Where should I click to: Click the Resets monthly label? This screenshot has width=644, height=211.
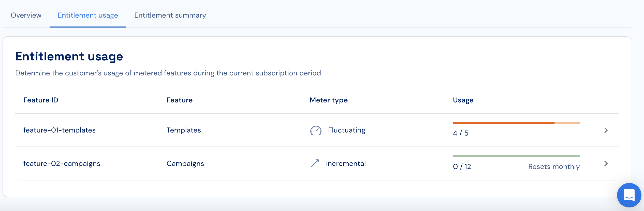(554, 167)
